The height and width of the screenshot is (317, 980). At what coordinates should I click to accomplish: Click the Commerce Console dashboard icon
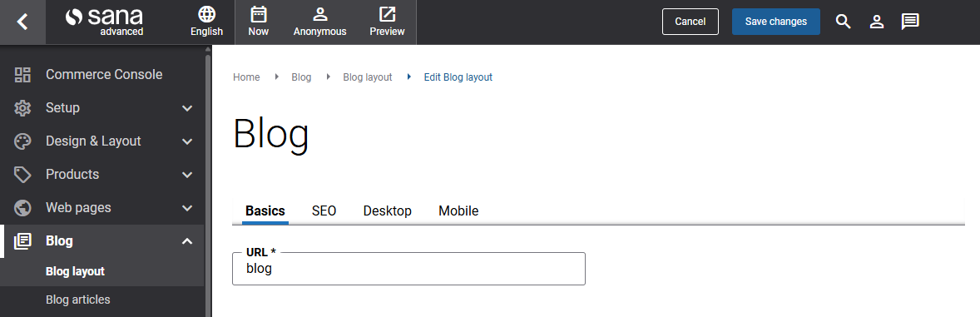(22, 74)
